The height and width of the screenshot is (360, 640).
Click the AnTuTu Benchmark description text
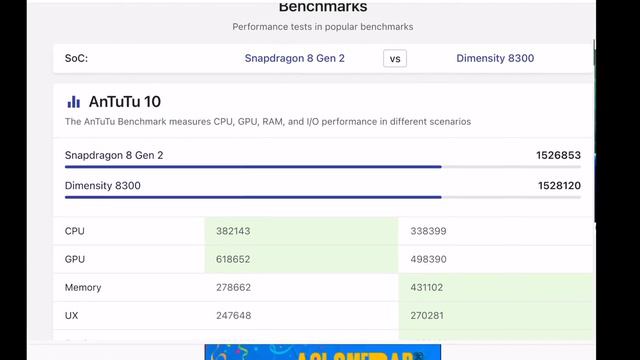tap(268, 122)
